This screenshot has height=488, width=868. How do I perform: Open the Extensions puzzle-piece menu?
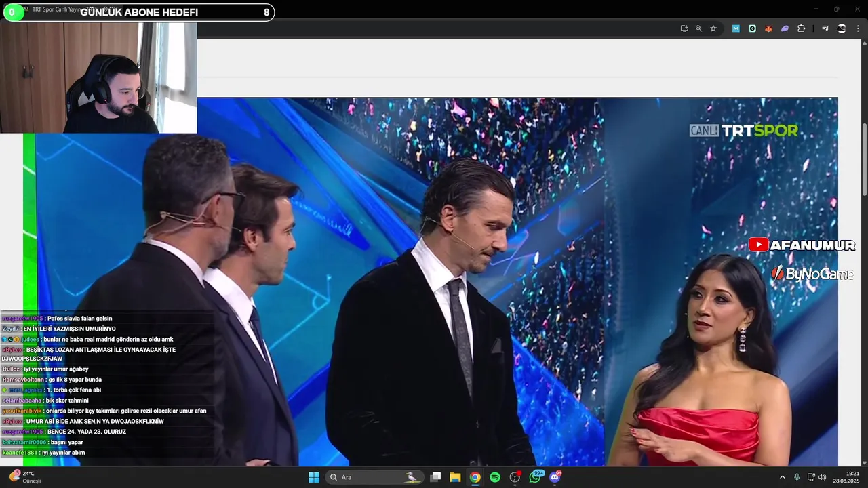click(x=802, y=28)
